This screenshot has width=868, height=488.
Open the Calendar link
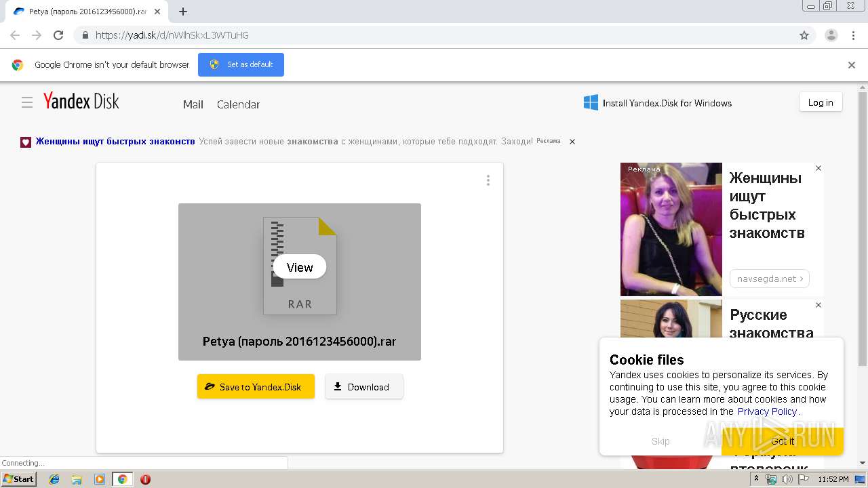(x=238, y=104)
